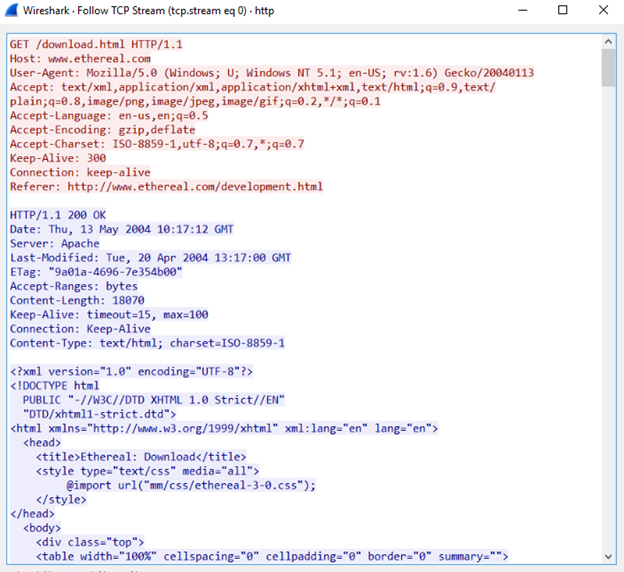Click the Accept-Charset: ISO-8859-1 line
Image resolution: width=624 pixels, height=572 pixels.
click(157, 144)
